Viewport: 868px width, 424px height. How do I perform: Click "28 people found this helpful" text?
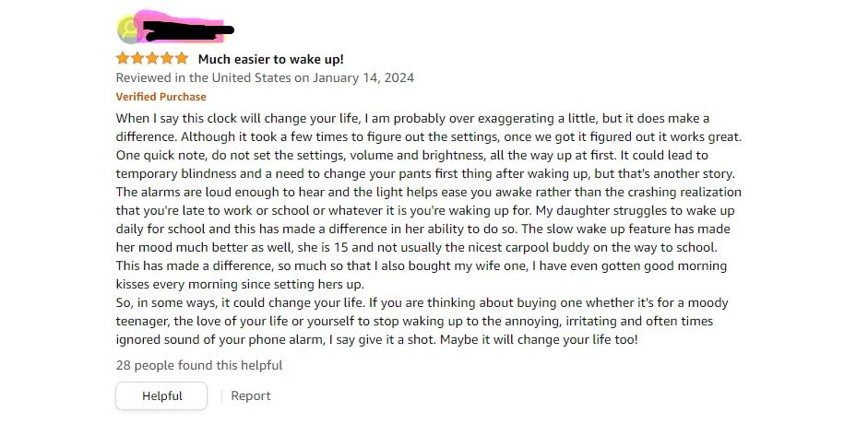pyautogui.click(x=199, y=365)
